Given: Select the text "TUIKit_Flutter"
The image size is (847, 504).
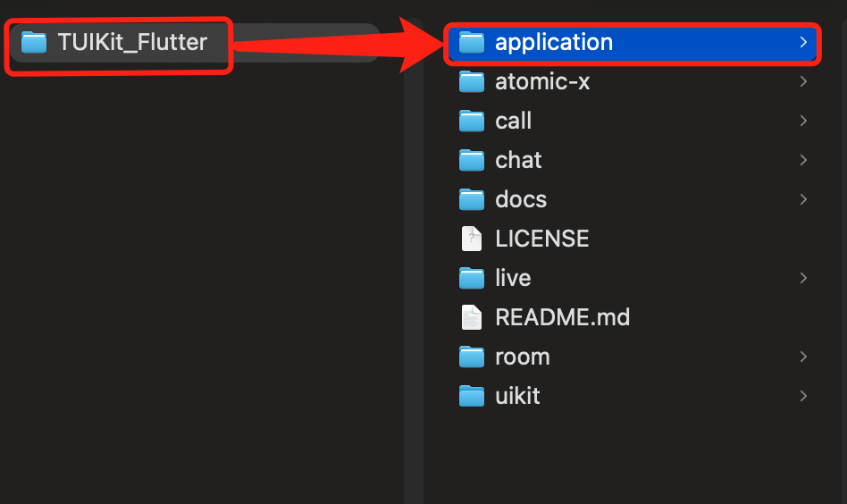Looking at the screenshot, I should [132, 43].
